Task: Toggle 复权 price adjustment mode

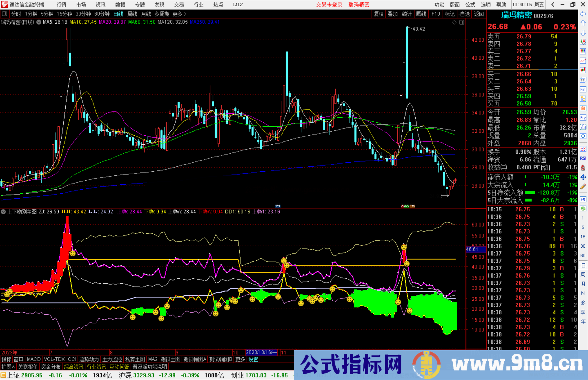Action: tap(379, 14)
